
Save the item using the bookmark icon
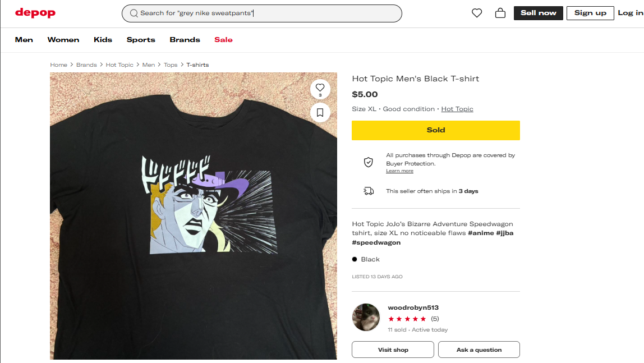tap(320, 113)
